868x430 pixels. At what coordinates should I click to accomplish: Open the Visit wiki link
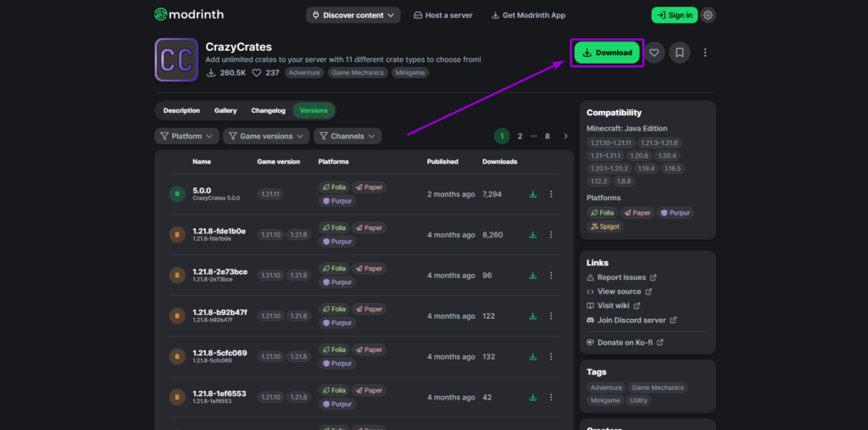pos(614,305)
